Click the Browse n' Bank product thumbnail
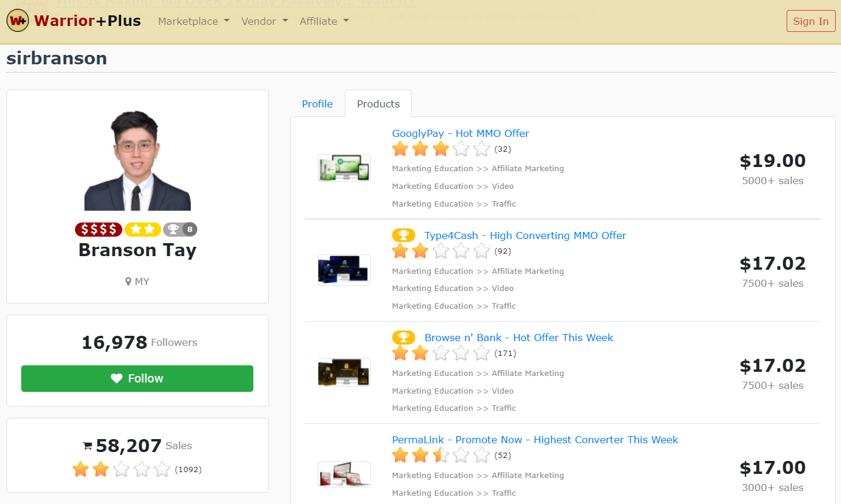Viewport: 841px width, 504px height. (344, 372)
